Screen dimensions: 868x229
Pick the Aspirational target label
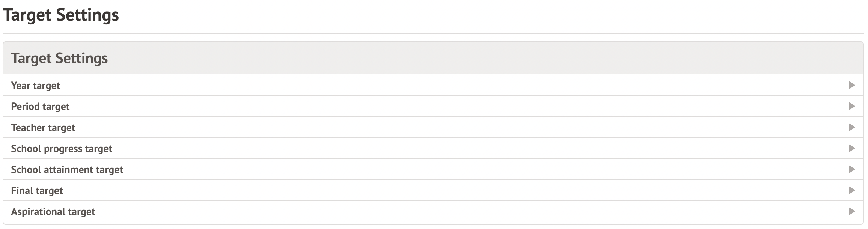pos(53,212)
